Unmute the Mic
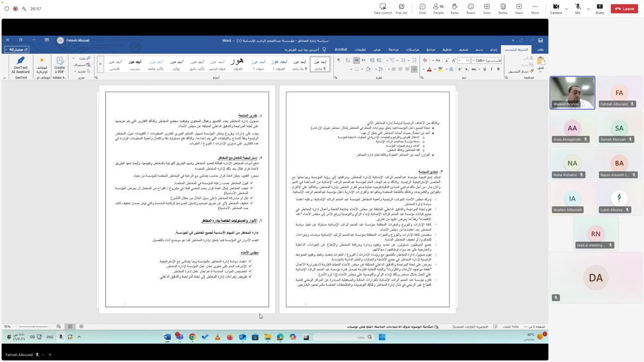644x362 pixels. 578,9
